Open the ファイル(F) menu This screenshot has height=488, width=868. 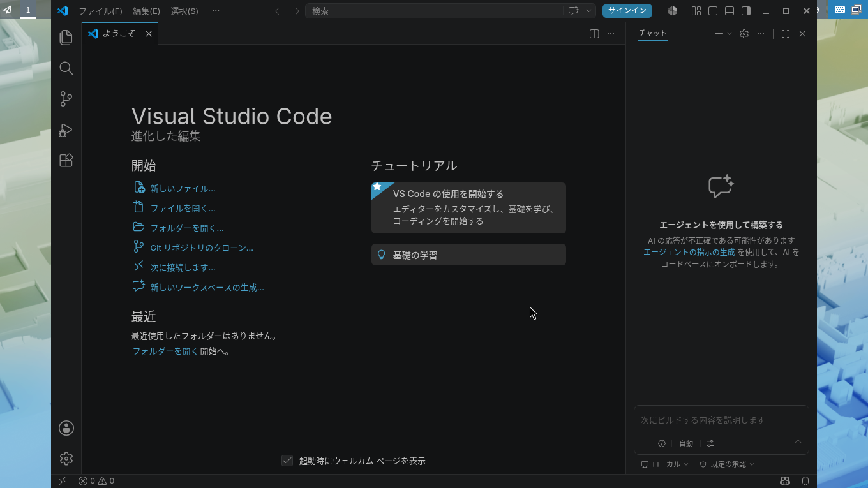[100, 11]
